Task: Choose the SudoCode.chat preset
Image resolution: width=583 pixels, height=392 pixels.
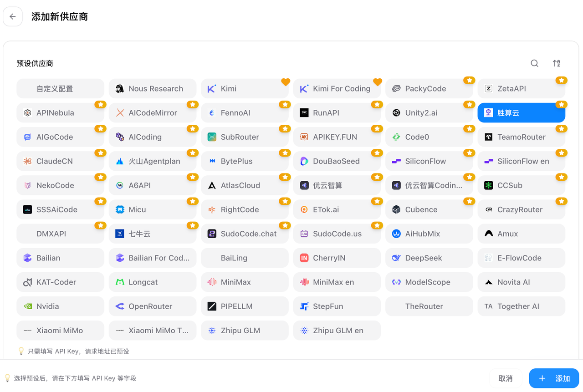Action: tap(245, 234)
